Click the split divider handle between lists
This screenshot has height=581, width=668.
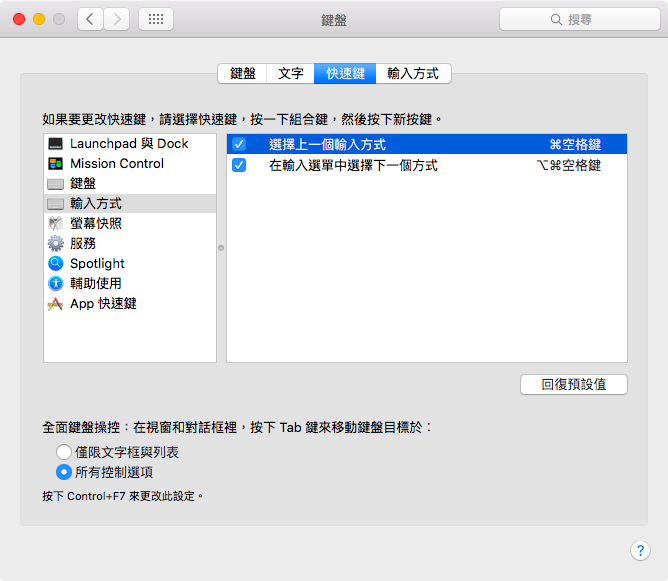(x=221, y=248)
